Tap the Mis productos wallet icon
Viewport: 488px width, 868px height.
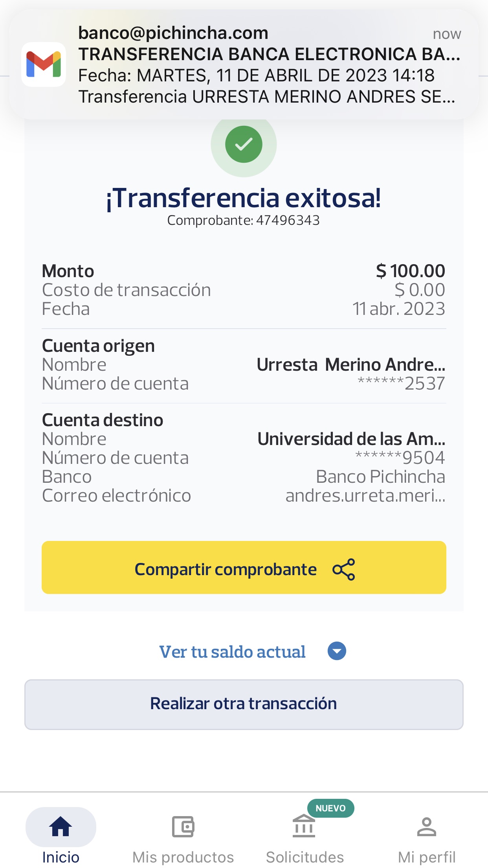pyautogui.click(x=183, y=826)
